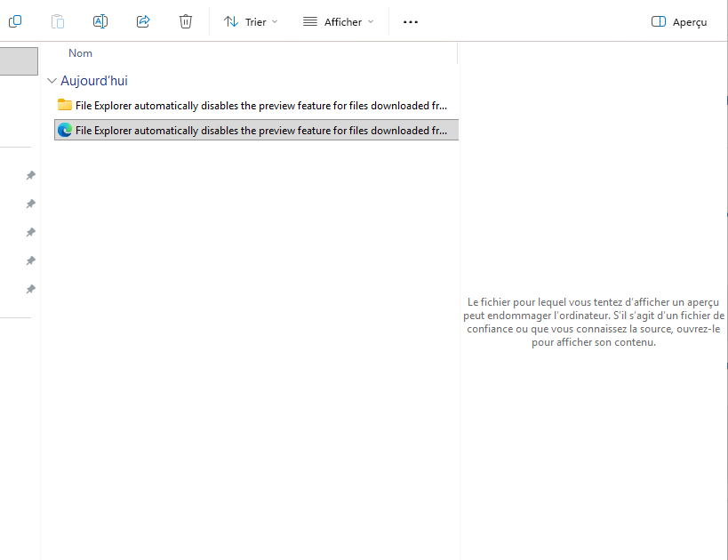728x560 pixels.
Task: Sort by the Nom column header
Action: (x=80, y=53)
